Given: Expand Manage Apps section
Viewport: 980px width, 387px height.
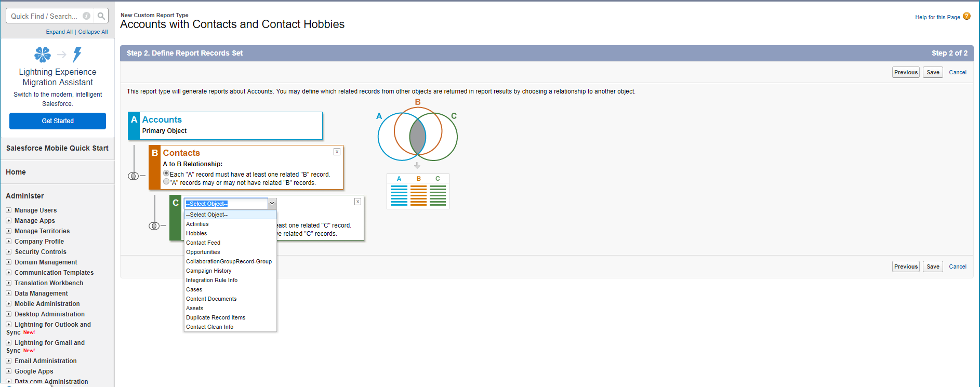Looking at the screenshot, I should (8, 221).
